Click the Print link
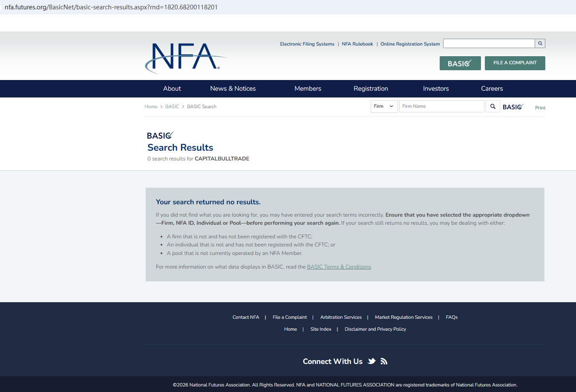Screen dimensions: 576x392 coord(540,108)
